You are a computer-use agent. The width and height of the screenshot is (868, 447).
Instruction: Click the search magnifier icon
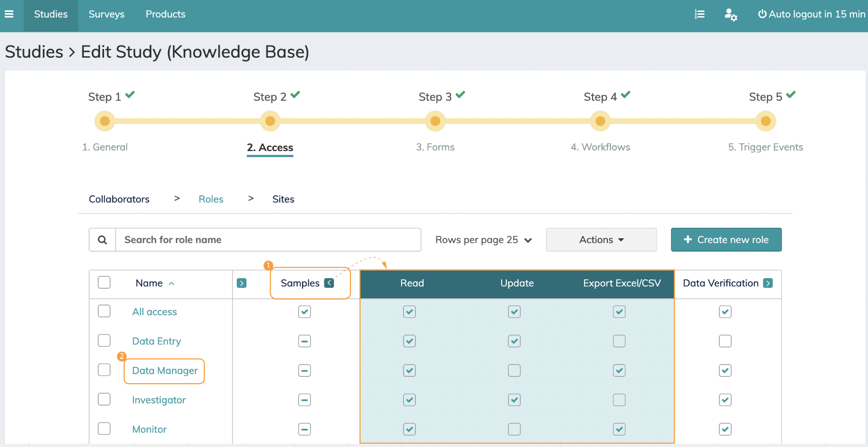tap(102, 240)
